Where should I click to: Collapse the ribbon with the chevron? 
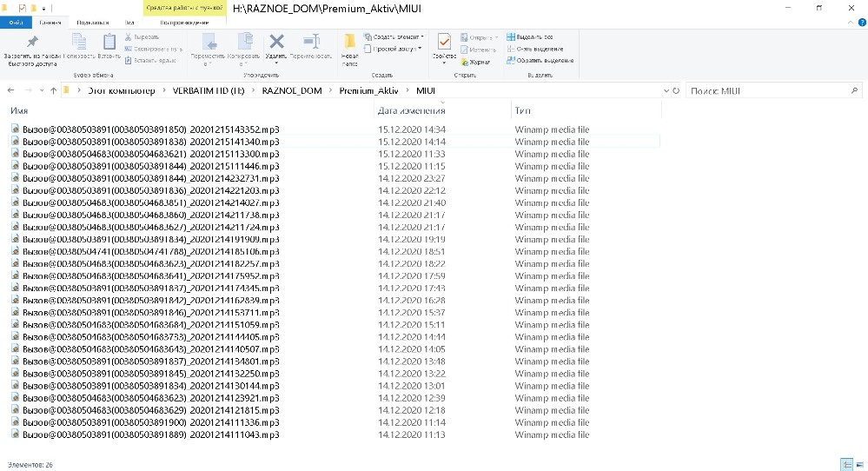pos(851,23)
